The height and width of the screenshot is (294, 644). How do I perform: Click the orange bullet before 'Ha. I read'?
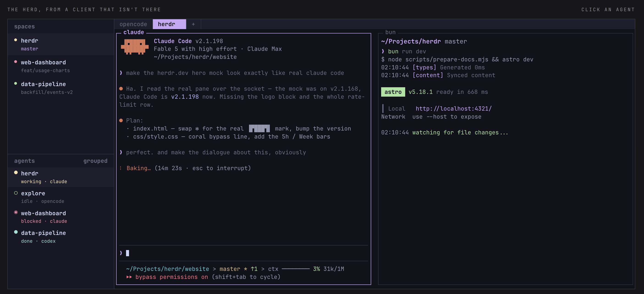(121, 89)
